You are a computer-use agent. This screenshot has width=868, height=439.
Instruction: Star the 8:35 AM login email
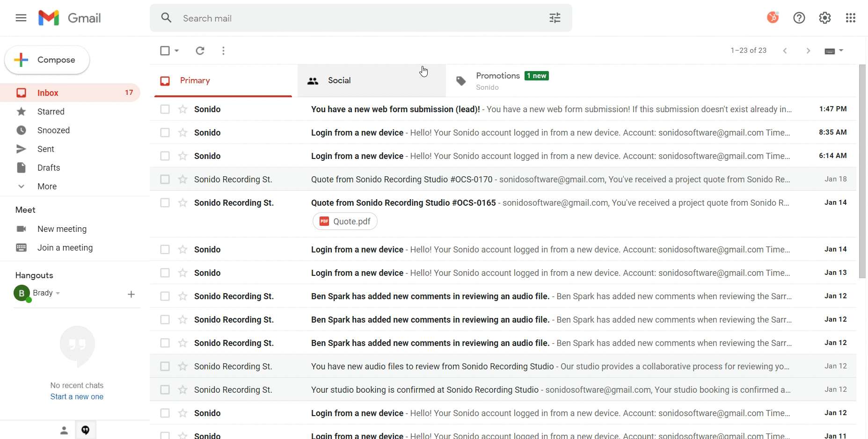pyautogui.click(x=183, y=132)
